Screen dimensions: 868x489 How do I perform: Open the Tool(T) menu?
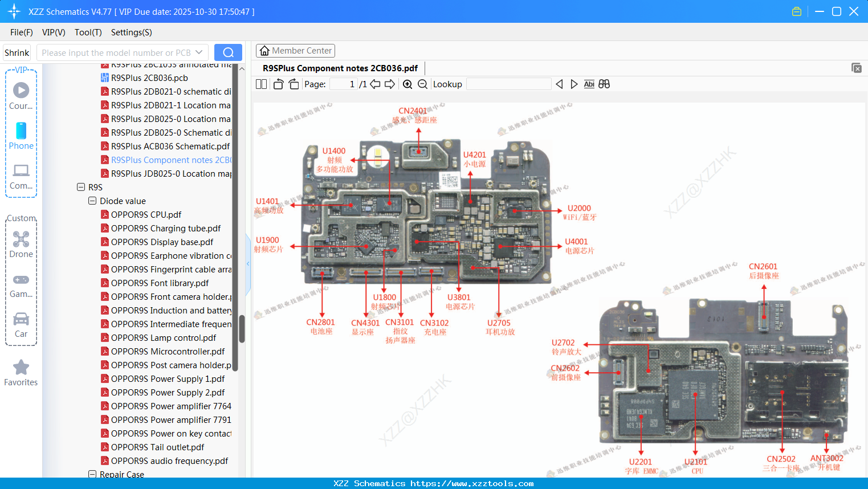88,32
